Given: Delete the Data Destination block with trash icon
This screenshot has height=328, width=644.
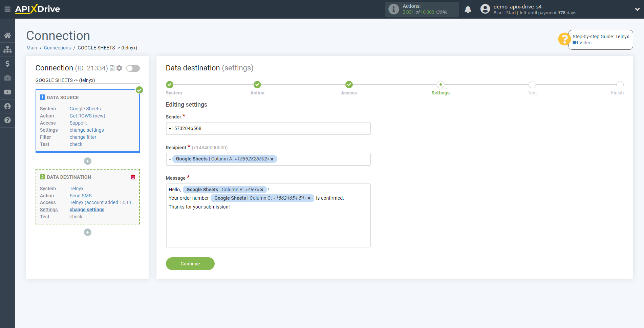Looking at the screenshot, I should 133,177.
